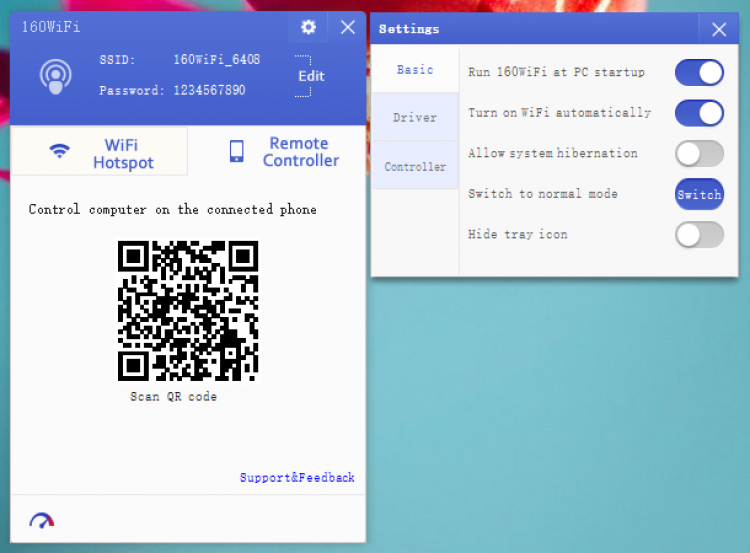Switch to the Remote Controller tab
750x553 pixels.
pyautogui.click(x=279, y=152)
